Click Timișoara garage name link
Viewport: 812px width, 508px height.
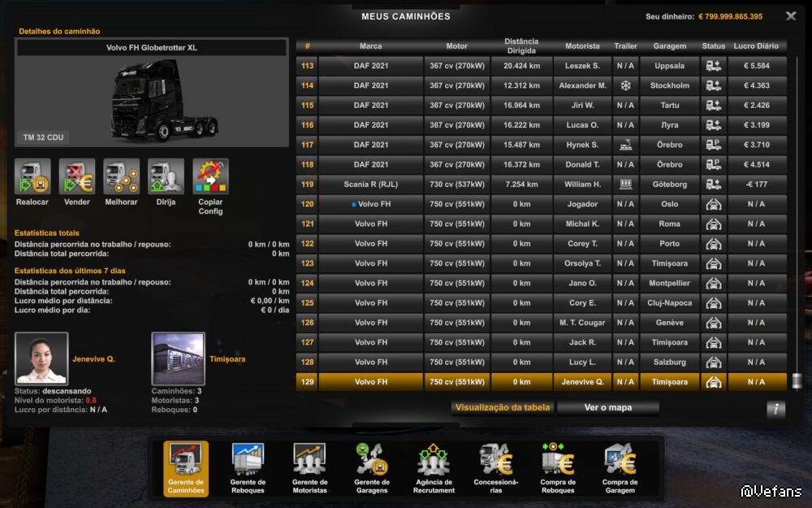point(227,358)
